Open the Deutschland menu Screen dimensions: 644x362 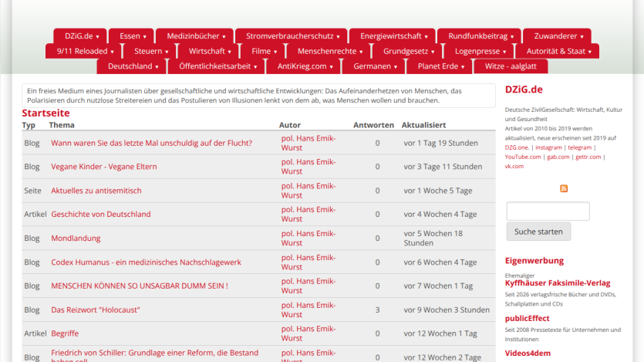coord(133,66)
